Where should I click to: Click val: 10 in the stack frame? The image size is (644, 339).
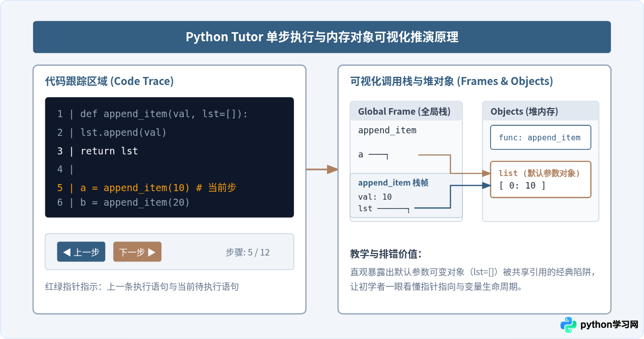[x=375, y=197]
